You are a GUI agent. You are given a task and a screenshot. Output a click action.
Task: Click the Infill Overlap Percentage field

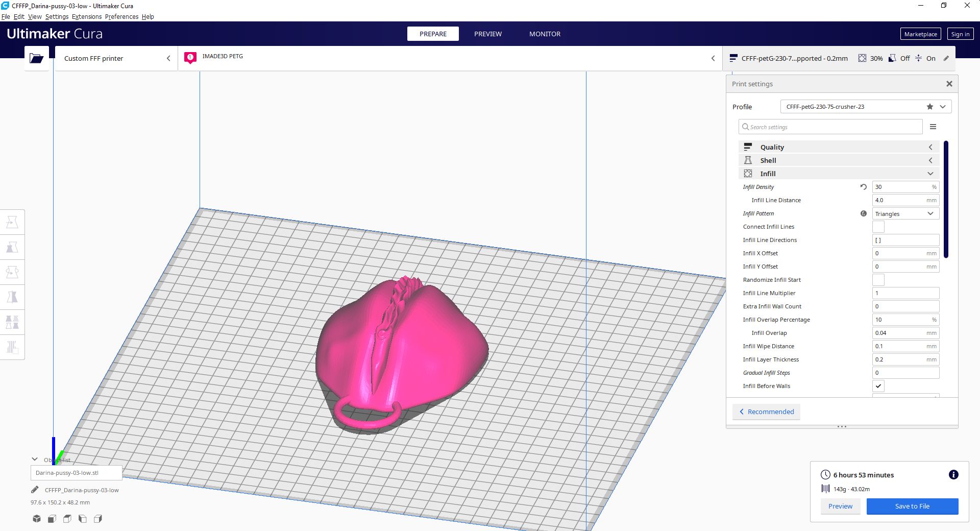(905, 320)
